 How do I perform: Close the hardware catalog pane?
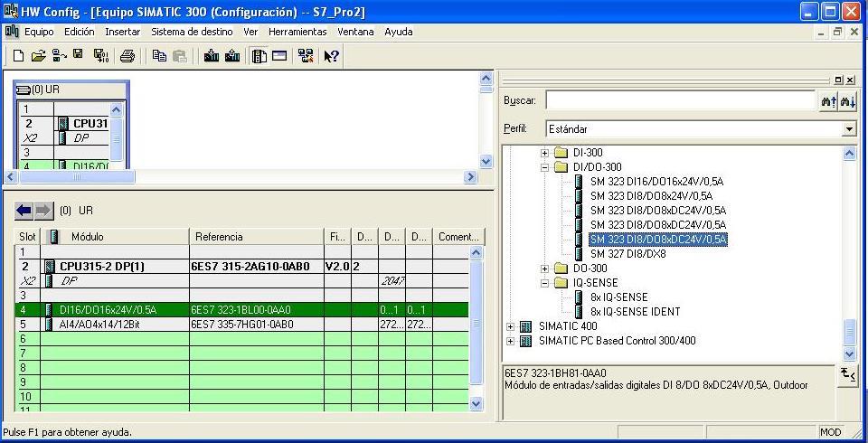(850, 80)
